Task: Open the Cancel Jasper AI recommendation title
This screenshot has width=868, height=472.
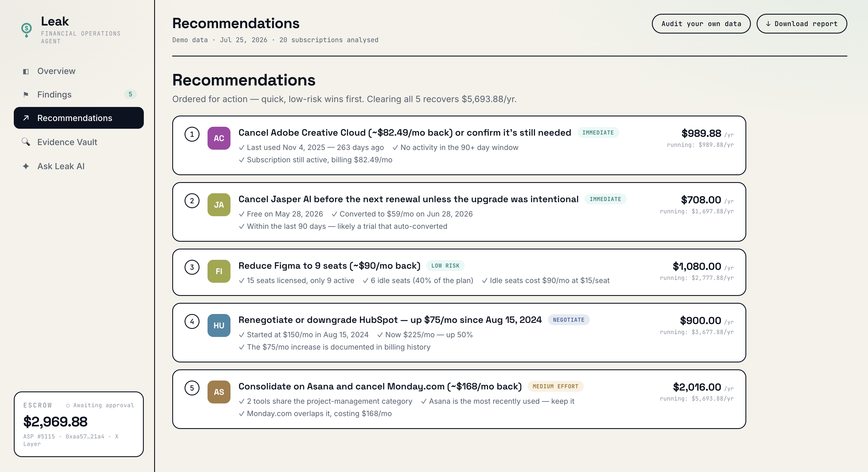Action: [x=408, y=199]
